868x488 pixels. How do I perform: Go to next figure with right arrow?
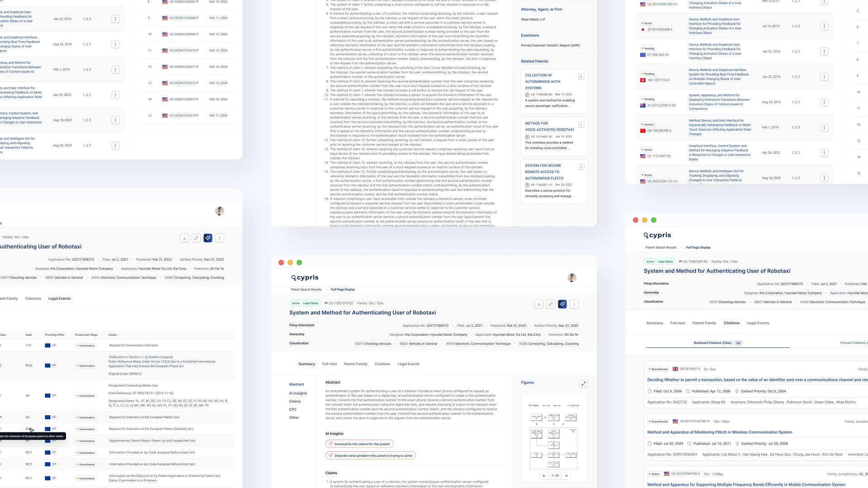(566, 475)
